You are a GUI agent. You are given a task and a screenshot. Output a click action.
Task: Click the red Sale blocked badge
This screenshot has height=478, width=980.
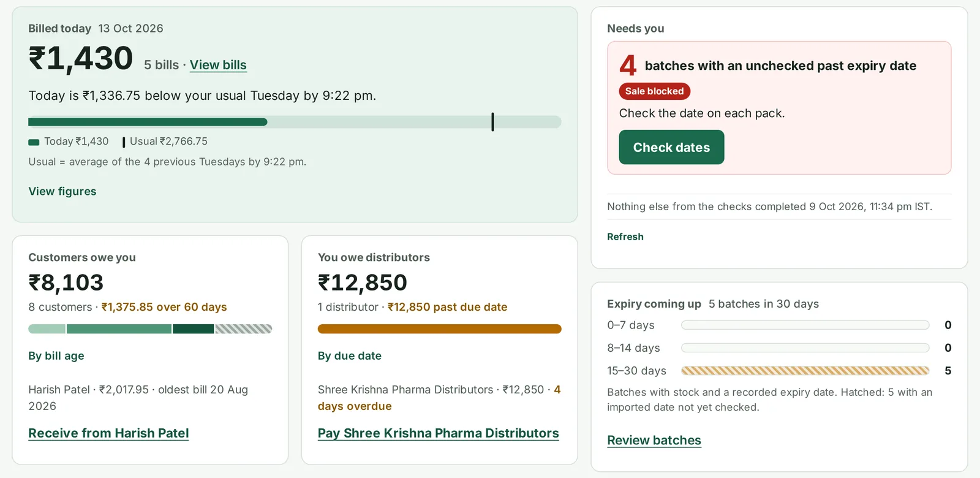coord(655,91)
